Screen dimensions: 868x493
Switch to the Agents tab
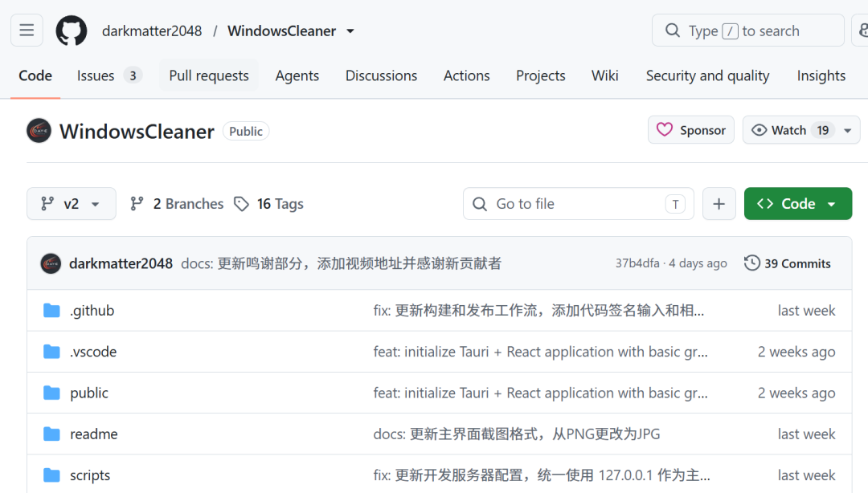pos(297,75)
